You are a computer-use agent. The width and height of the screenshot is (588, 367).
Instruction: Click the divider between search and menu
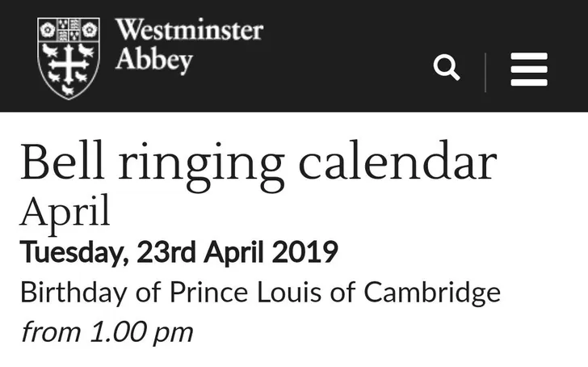coord(485,73)
